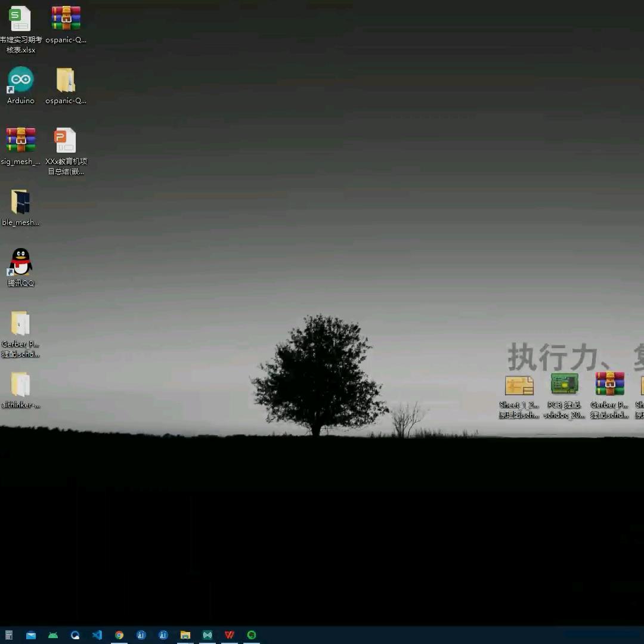Open Android Studio from taskbar
The image size is (644, 644).
[53, 635]
